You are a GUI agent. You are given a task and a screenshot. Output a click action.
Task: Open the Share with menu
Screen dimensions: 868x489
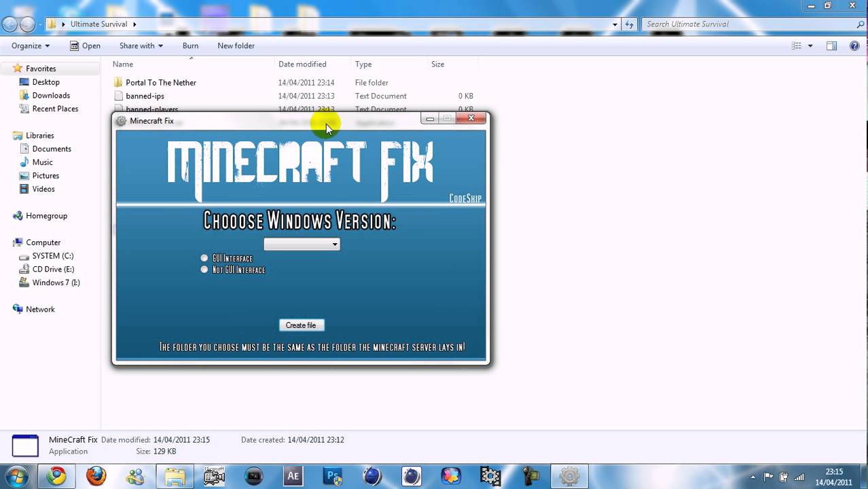tap(141, 46)
